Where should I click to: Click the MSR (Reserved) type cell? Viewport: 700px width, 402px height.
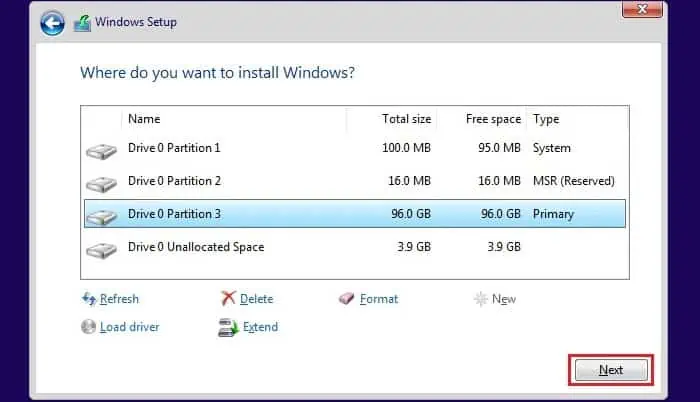(574, 181)
